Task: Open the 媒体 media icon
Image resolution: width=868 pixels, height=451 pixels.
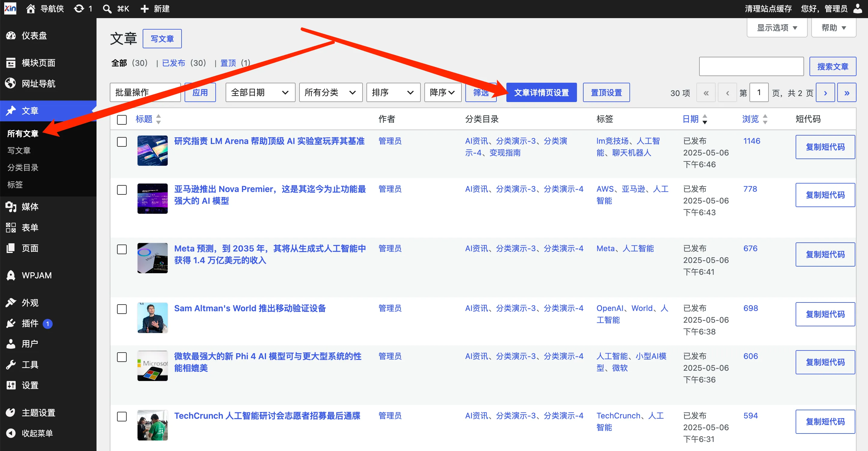Action: pos(11,207)
